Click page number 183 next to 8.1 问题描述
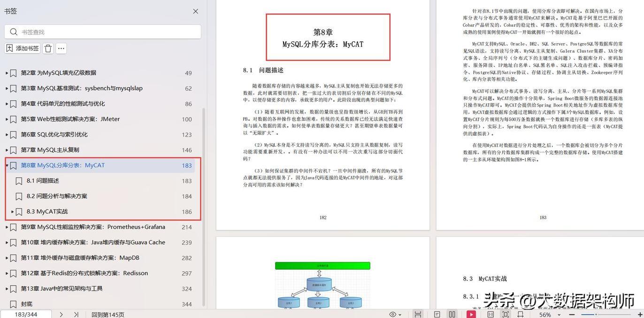 point(187,181)
